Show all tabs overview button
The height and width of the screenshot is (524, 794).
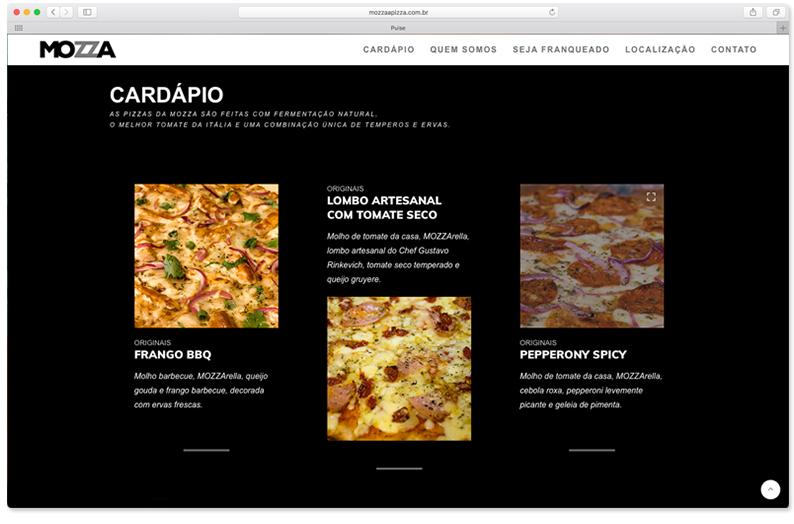[x=775, y=12]
